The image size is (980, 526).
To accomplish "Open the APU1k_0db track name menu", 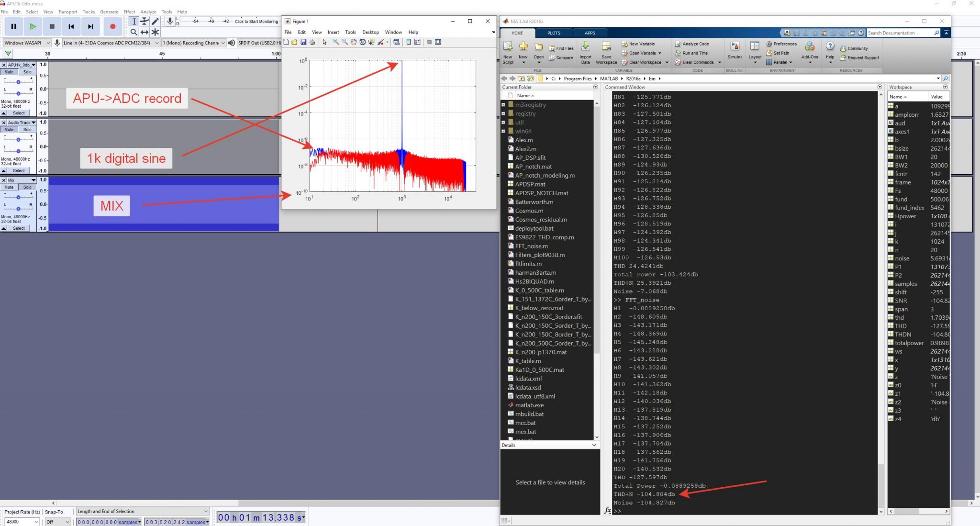I will tap(22, 65).
